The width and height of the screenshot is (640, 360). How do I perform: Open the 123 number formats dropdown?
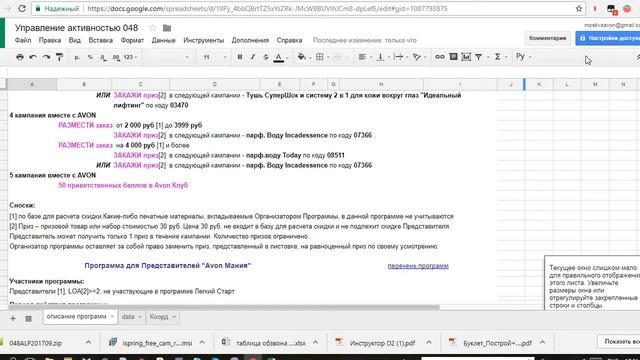click(130, 58)
